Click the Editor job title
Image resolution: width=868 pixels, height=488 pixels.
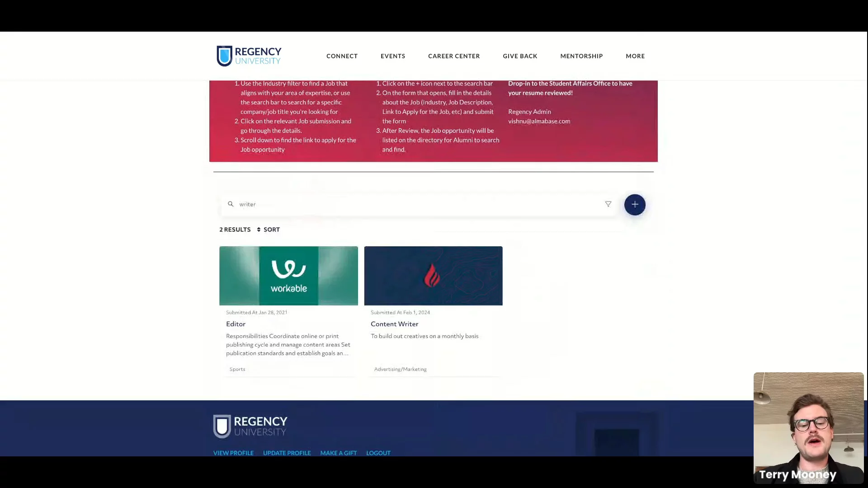click(x=236, y=324)
